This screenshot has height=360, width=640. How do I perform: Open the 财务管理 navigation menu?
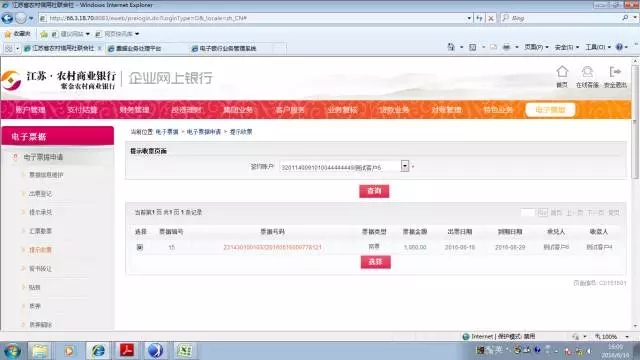pos(134,110)
